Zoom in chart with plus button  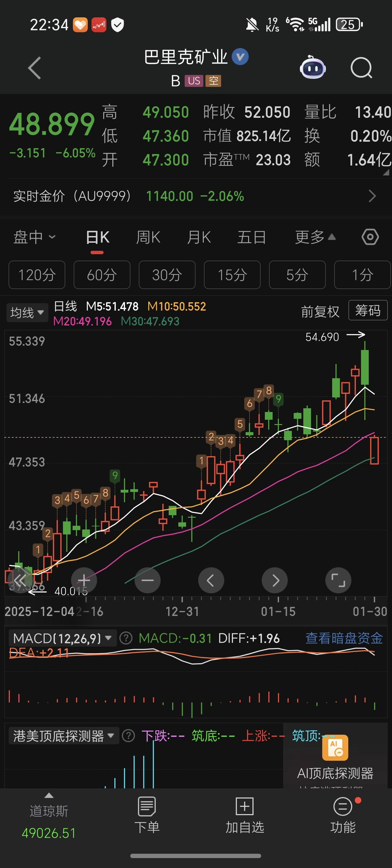pos(84,580)
